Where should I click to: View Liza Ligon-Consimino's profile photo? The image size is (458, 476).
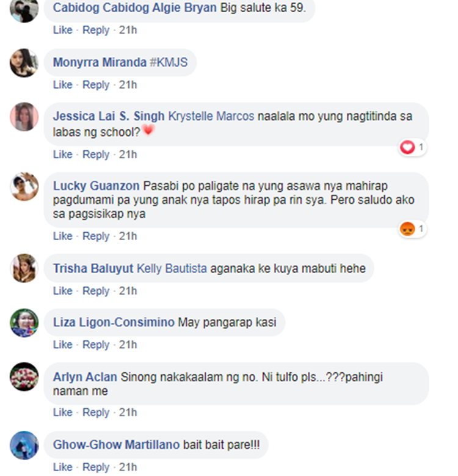(x=24, y=323)
